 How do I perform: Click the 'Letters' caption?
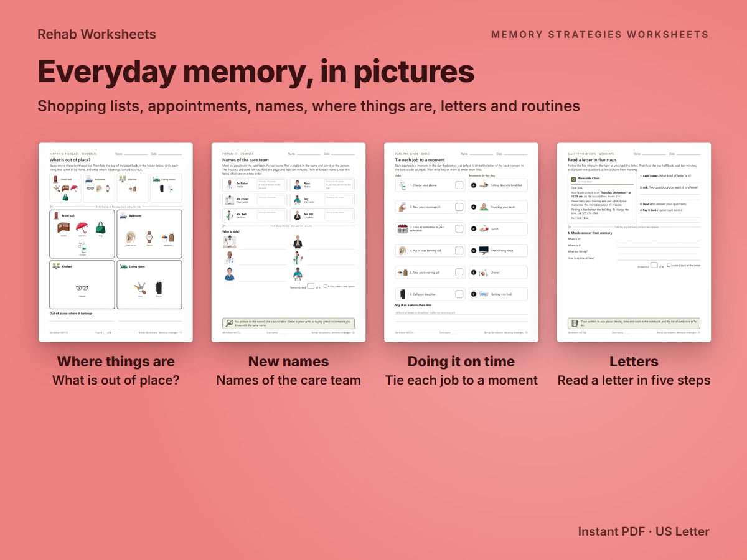634,362
